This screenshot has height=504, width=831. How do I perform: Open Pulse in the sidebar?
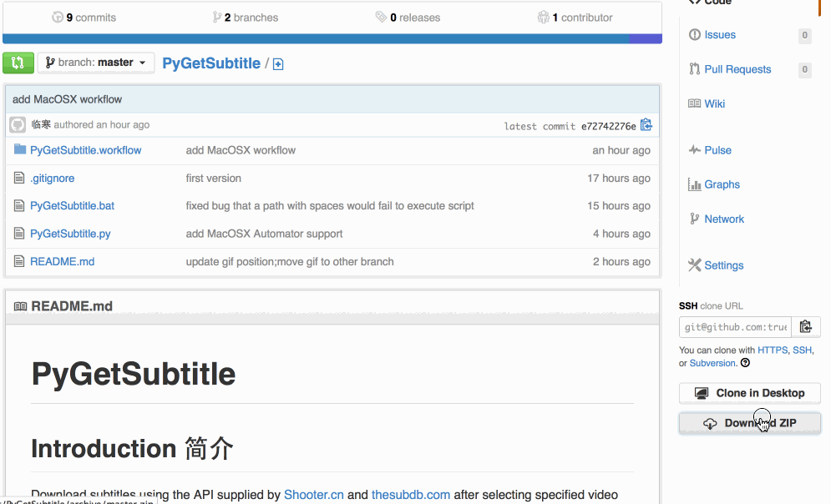[717, 150]
